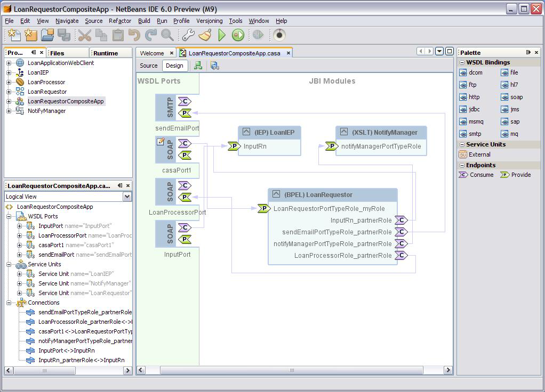The height and width of the screenshot is (392, 545).
Task: Collapse the WSDL Ports node in Navigator
Action: click(x=9, y=216)
